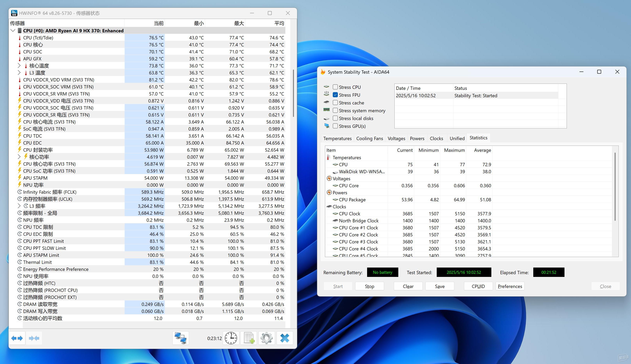
Task: Switch to the Temperatures tab
Action: (337, 138)
